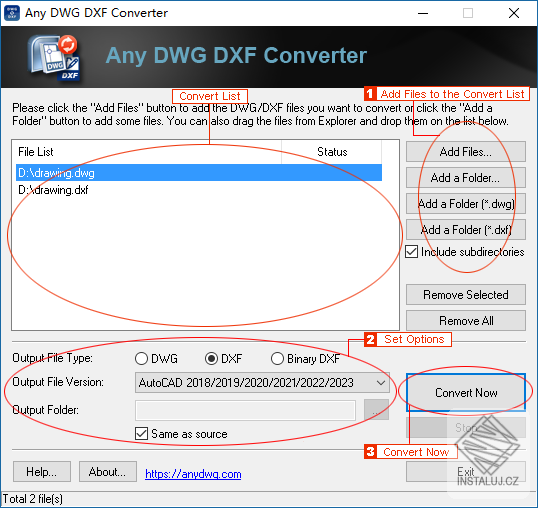538x508 pixels.
Task: Click the Remove Selected button
Action: coord(466,295)
